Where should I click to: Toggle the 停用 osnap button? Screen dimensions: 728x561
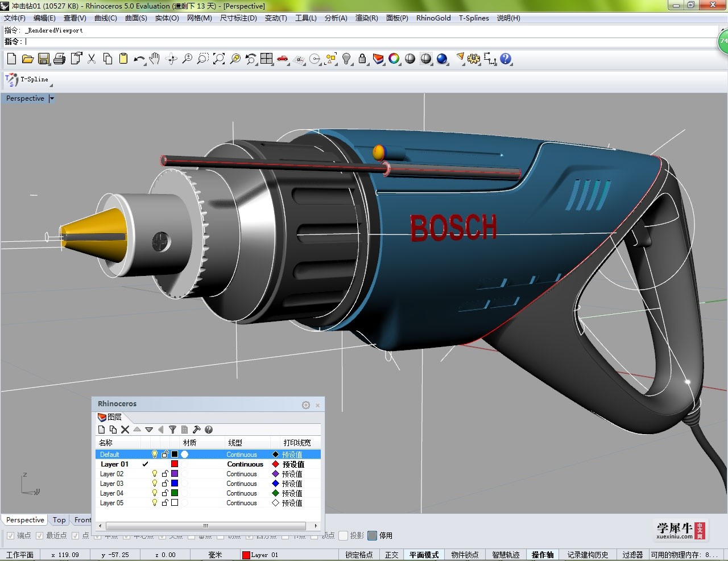click(x=373, y=535)
